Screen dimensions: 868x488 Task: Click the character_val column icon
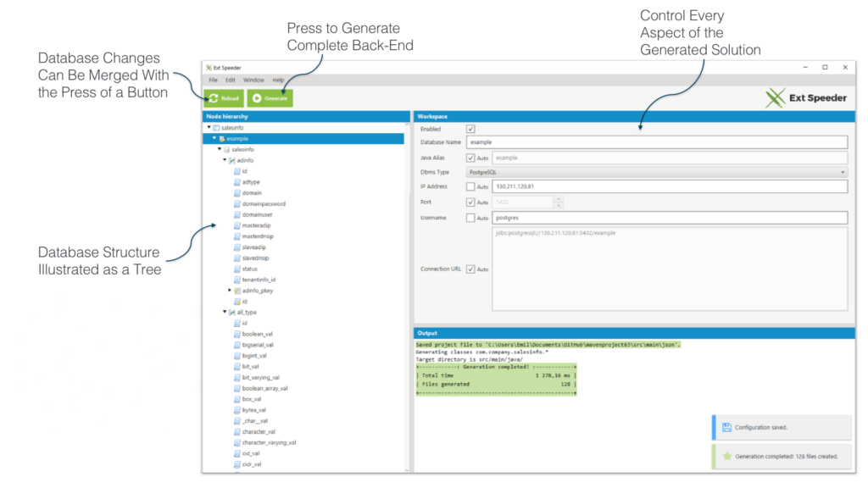[x=237, y=431]
